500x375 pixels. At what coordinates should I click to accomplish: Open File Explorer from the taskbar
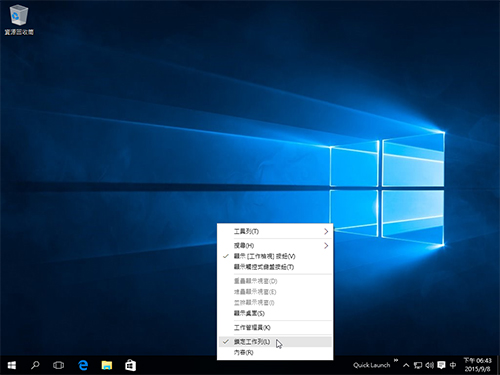click(107, 365)
